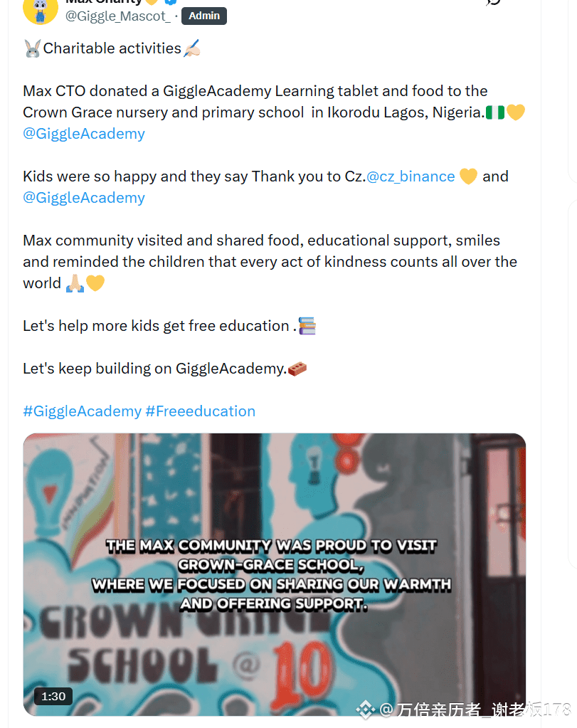577x728 pixels.
Task: Open first @GiggleAcademy mention link
Action: (84, 134)
